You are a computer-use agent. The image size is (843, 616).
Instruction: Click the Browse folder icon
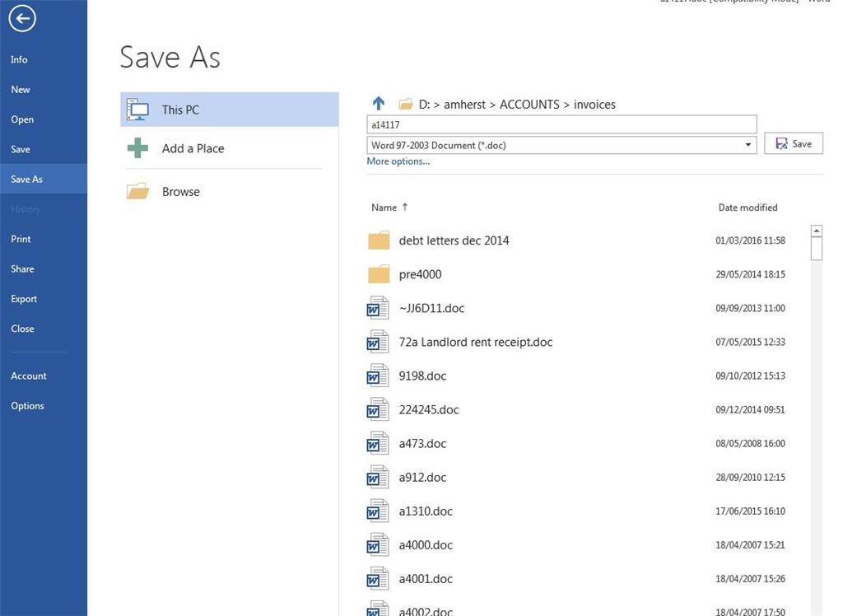pos(137,191)
